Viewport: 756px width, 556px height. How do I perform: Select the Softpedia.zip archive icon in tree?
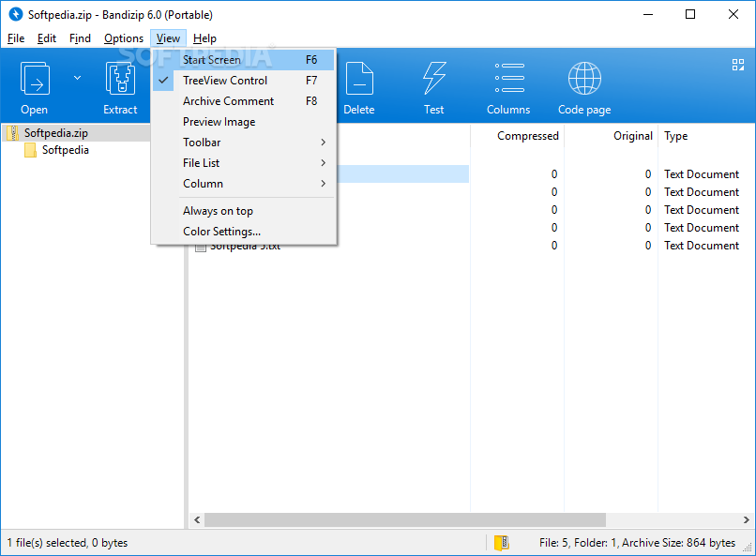[13, 133]
